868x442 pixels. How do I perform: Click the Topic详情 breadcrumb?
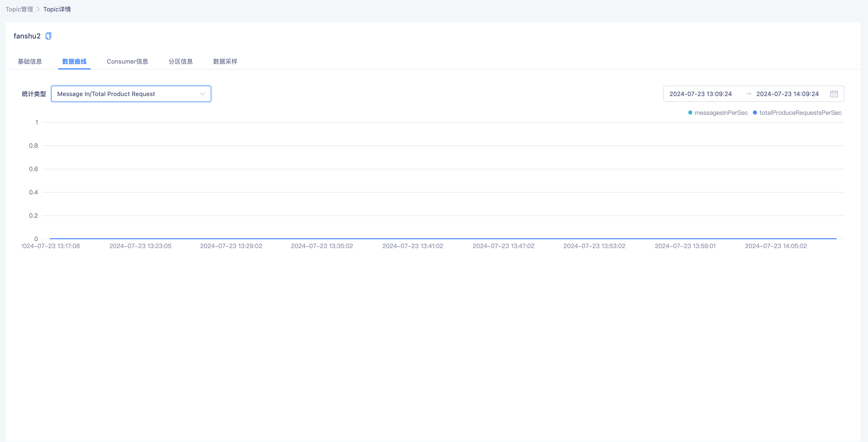(x=57, y=9)
